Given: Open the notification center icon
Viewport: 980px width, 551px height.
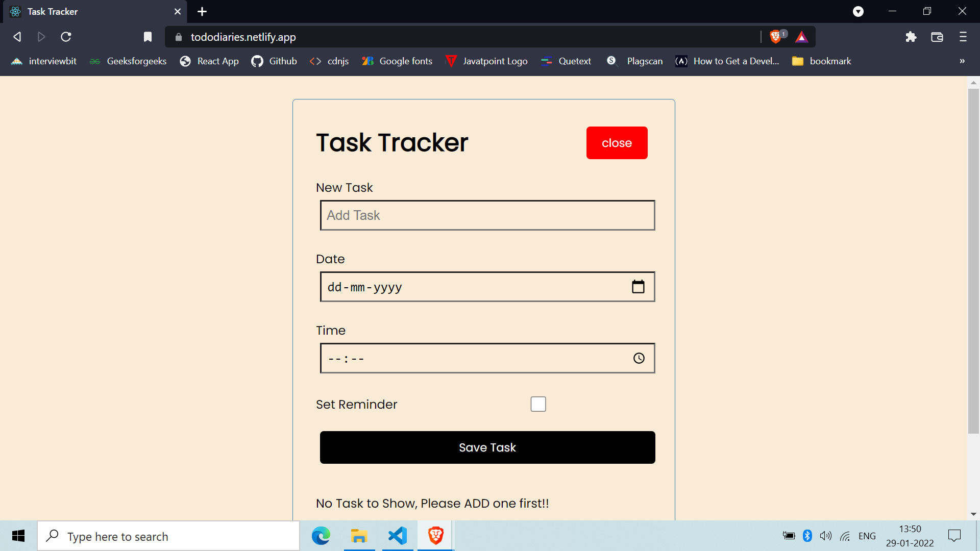Looking at the screenshot, I should coord(954,536).
